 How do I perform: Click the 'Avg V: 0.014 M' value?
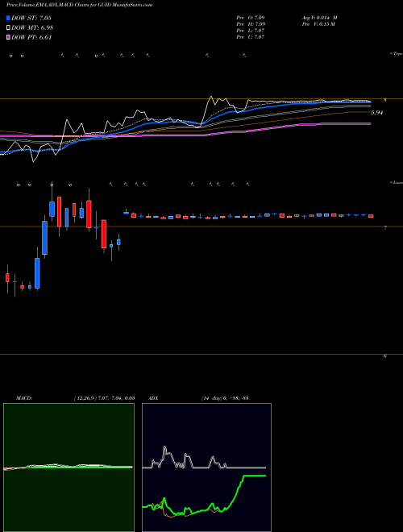point(319,18)
